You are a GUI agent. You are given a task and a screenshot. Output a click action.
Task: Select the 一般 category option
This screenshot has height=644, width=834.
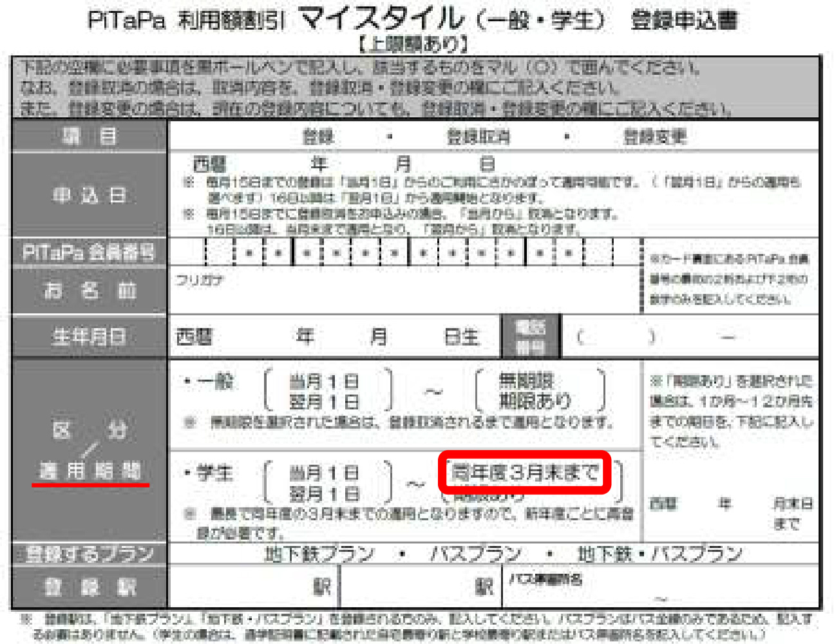click(x=214, y=381)
